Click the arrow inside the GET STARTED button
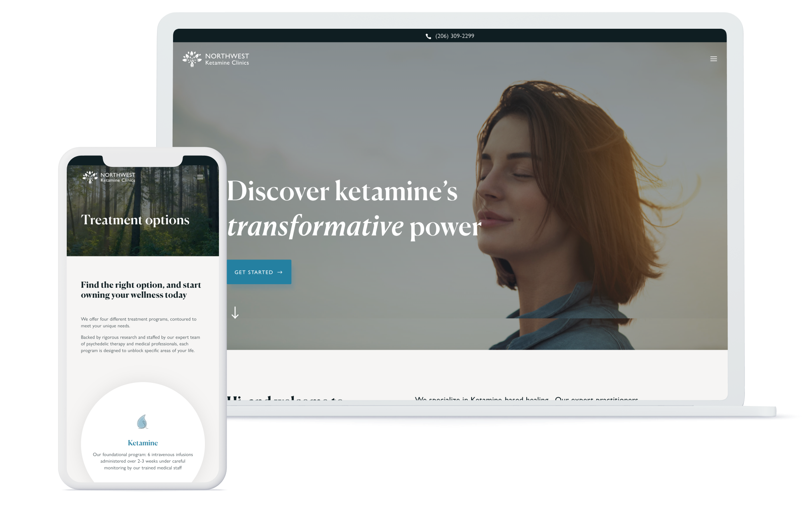Image resolution: width=812 pixels, height=509 pixels. [x=279, y=272]
